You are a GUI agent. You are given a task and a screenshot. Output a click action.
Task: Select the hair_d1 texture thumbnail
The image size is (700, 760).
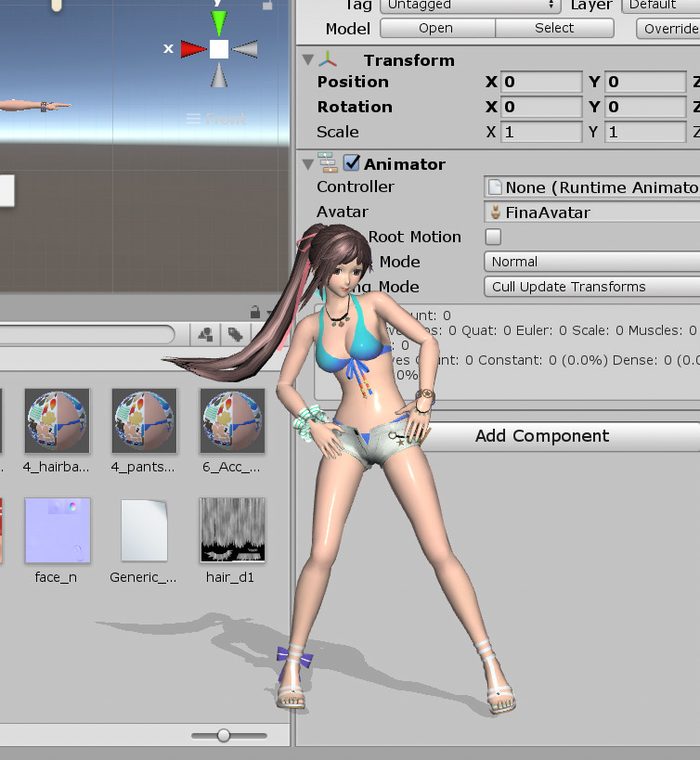[x=232, y=530]
